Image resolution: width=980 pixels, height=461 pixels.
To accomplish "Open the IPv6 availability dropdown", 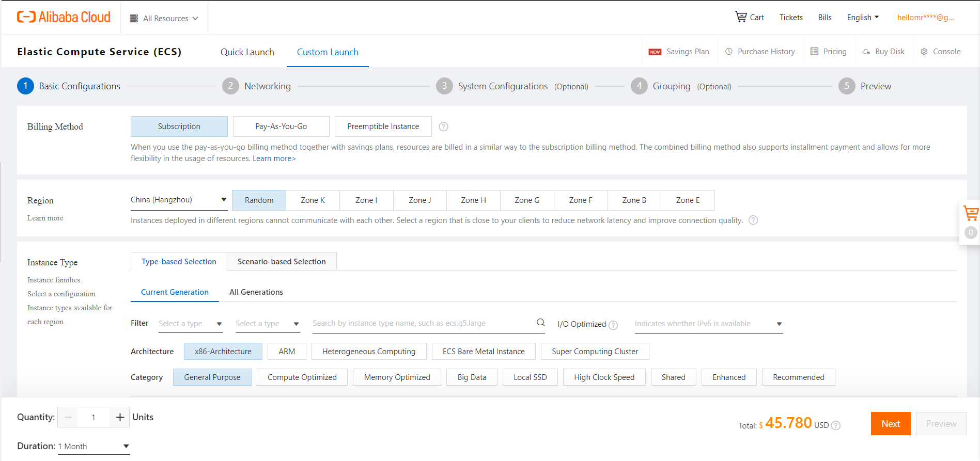I will (x=708, y=324).
